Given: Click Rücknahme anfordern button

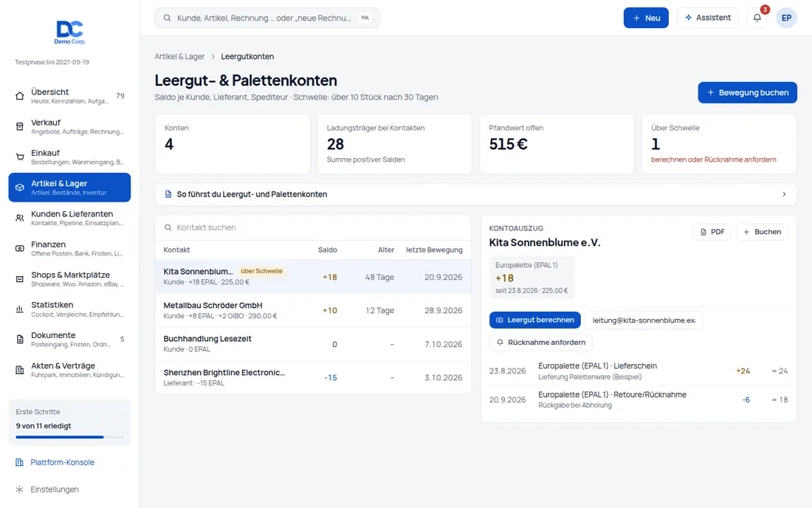Looking at the screenshot, I should 540,343.
